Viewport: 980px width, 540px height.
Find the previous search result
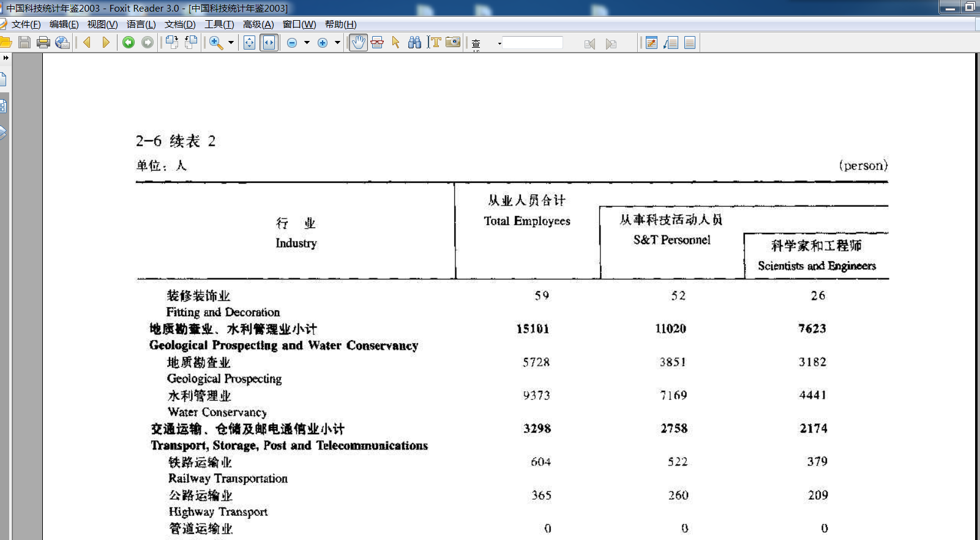click(x=590, y=43)
